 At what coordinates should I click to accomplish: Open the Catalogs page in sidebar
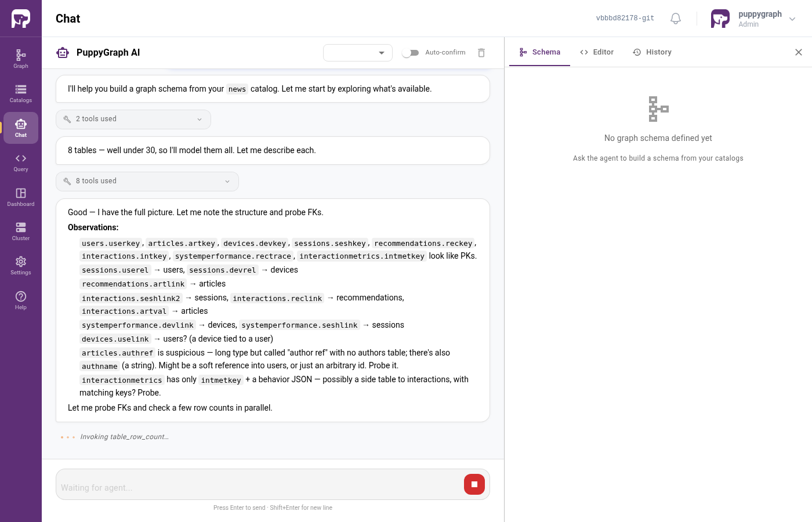point(21,93)
